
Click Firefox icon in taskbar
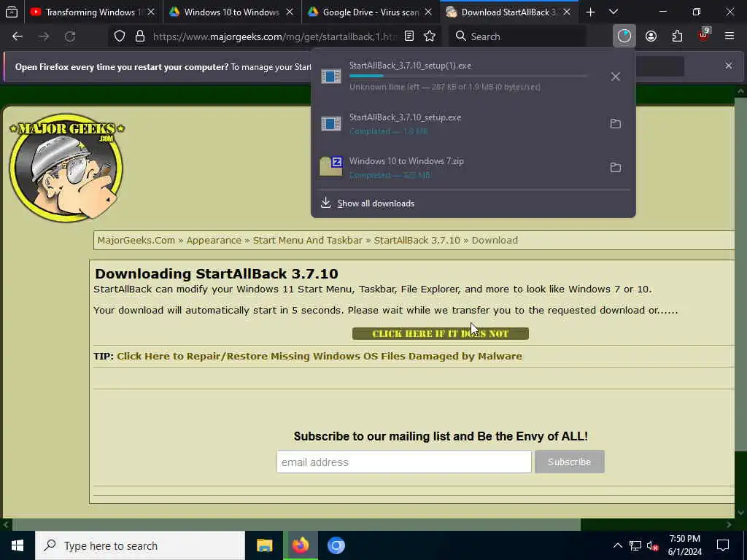(301, 545)
